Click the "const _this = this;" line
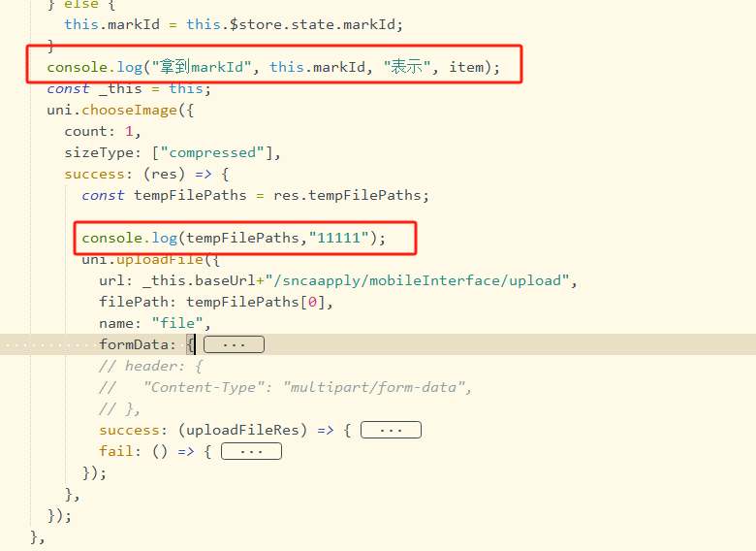This screenshot has width=756, height=551. tap(129, 89)
